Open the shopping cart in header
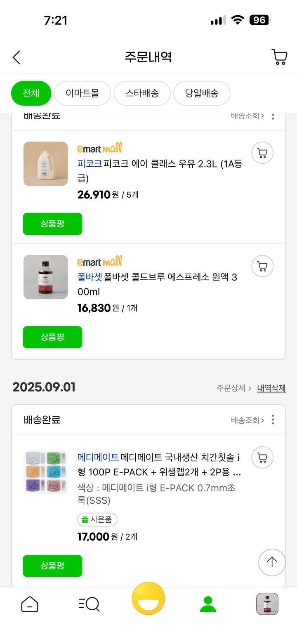Screen dimensions: 297x644 (x=279, y=57)
